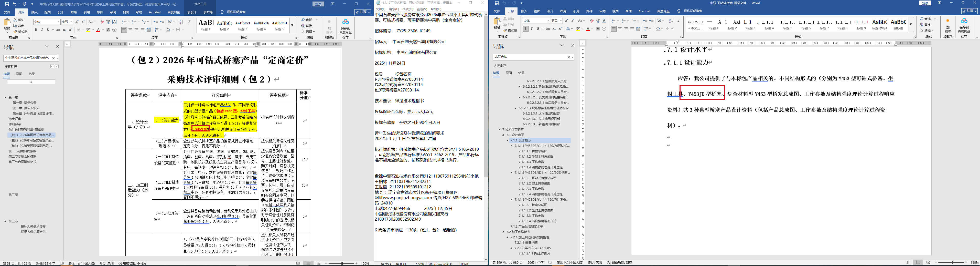The height and width of the screenshot is (266, 980).
Task: Select 7.1.2 产品标准制定水平 in the navigation tree
Action: pos(526,226)
